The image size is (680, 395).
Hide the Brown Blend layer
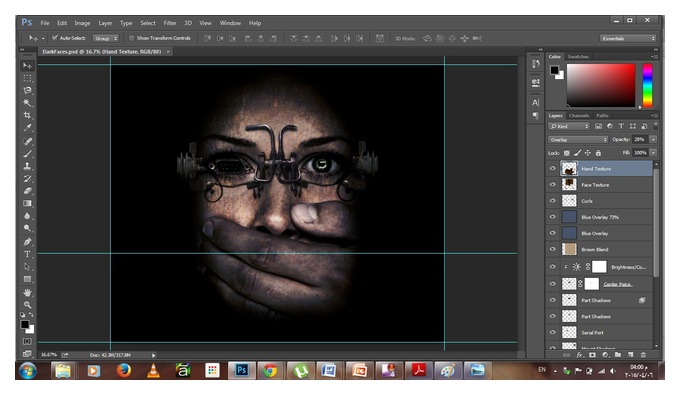pyautogui.click(x=552, y=249)
